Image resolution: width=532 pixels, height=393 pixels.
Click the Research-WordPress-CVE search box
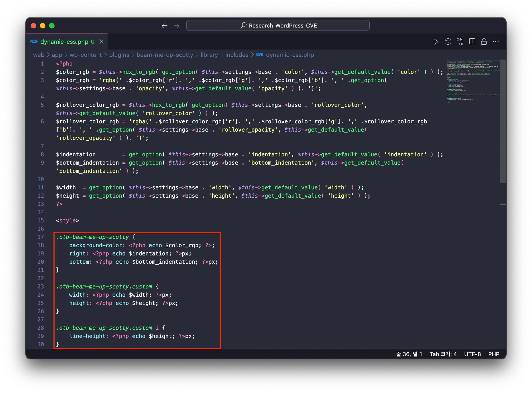[x=278, y=25]
